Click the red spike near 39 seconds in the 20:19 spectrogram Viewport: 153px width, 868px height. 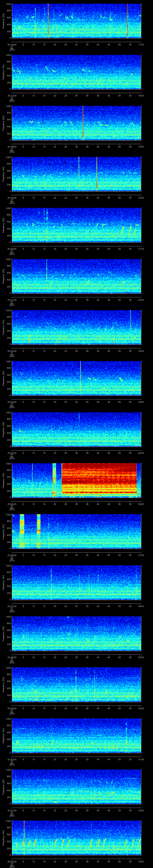pos(97,174)
